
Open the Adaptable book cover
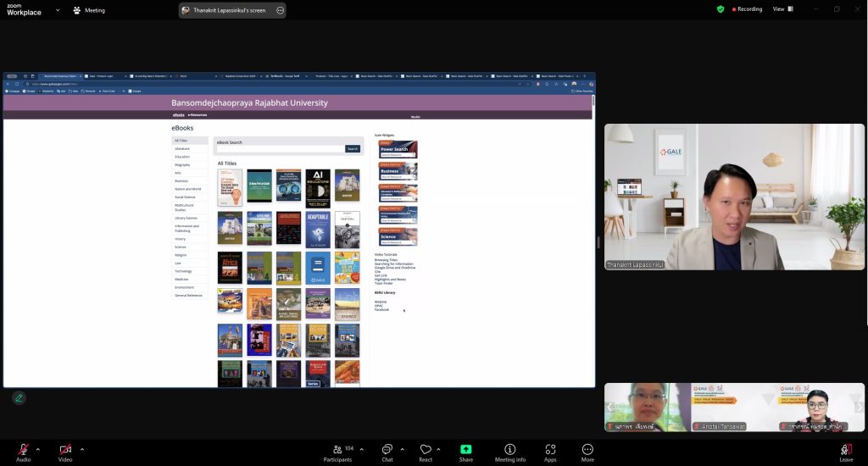pos(318,230)
